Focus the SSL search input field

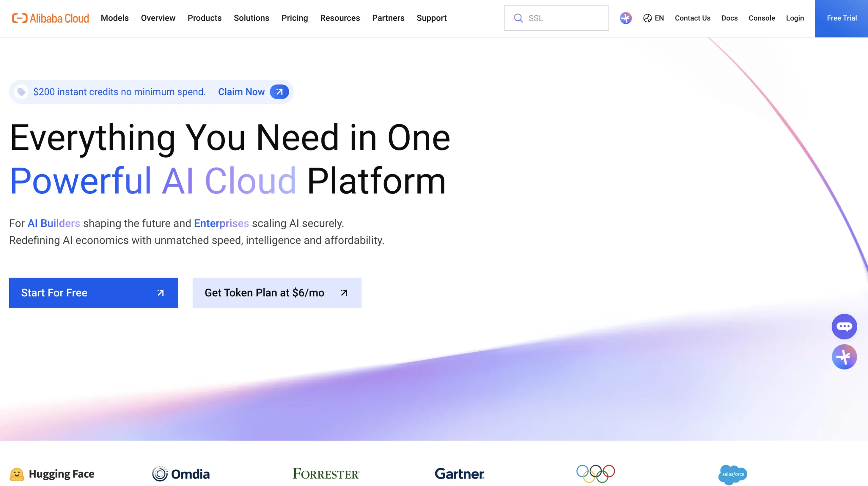pos(556,18)
